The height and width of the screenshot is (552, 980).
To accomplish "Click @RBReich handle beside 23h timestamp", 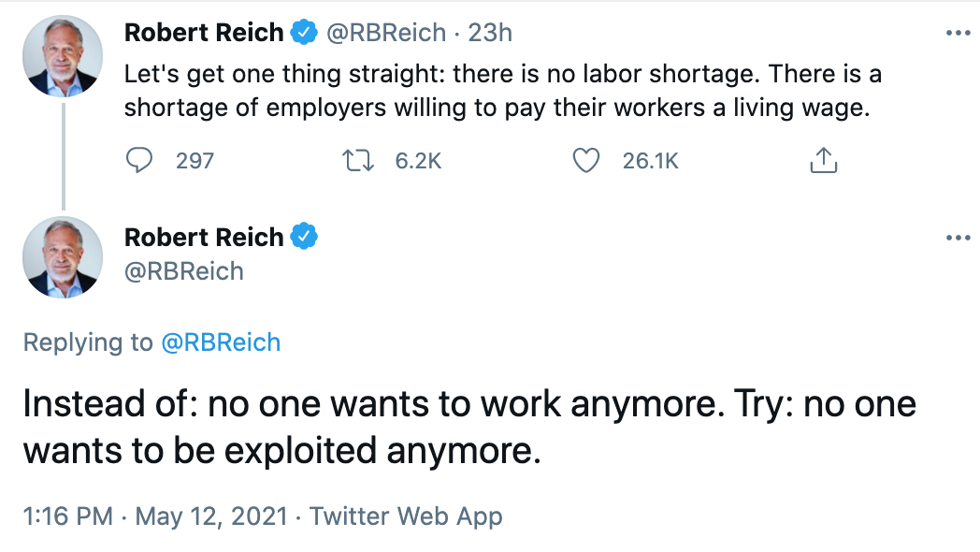I will pos(385,33).
